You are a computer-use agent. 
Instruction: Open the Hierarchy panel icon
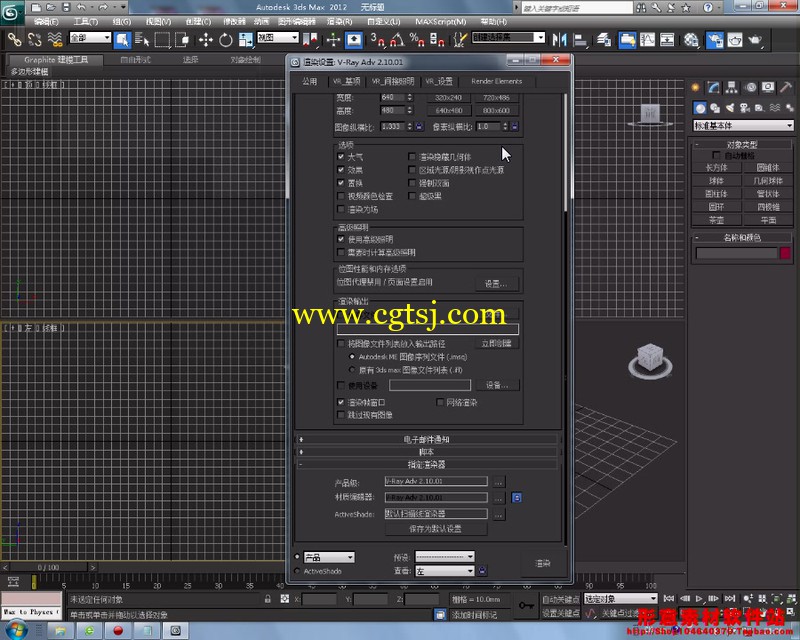coord(732,87)
